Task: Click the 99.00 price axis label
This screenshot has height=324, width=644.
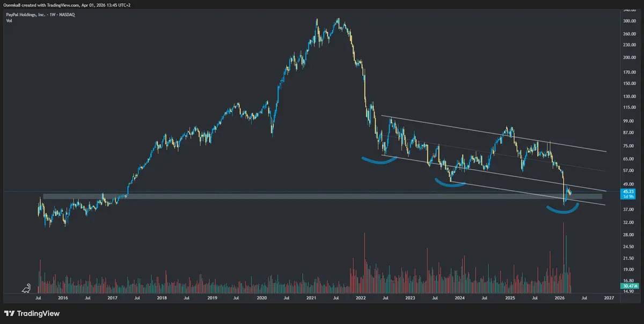Action: 629,121
